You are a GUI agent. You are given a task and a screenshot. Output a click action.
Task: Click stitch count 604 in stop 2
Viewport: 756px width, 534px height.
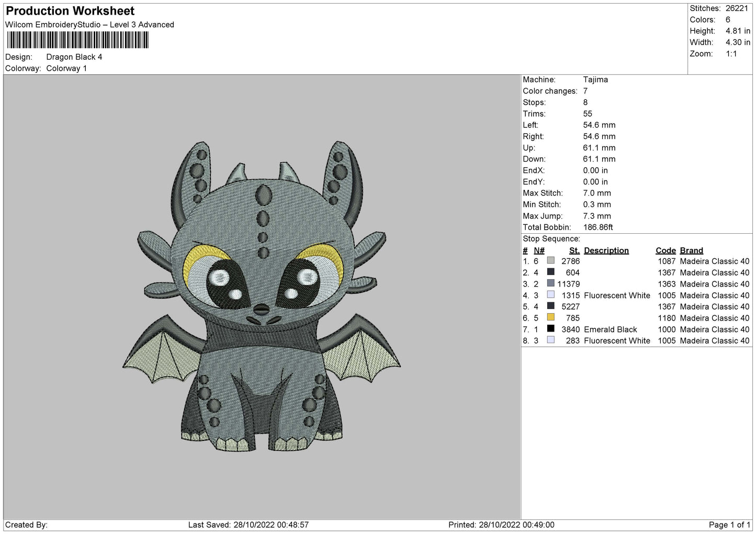coord(573,272)
